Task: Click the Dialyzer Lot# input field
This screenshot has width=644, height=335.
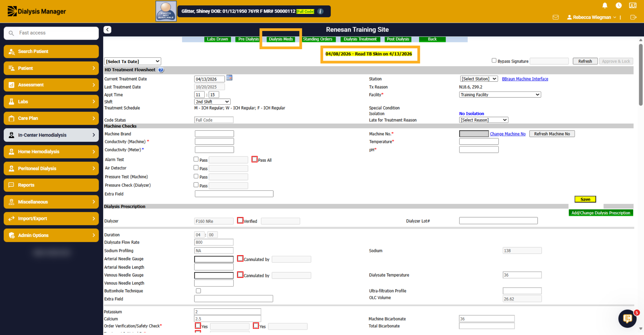Action: pos(498,221)
